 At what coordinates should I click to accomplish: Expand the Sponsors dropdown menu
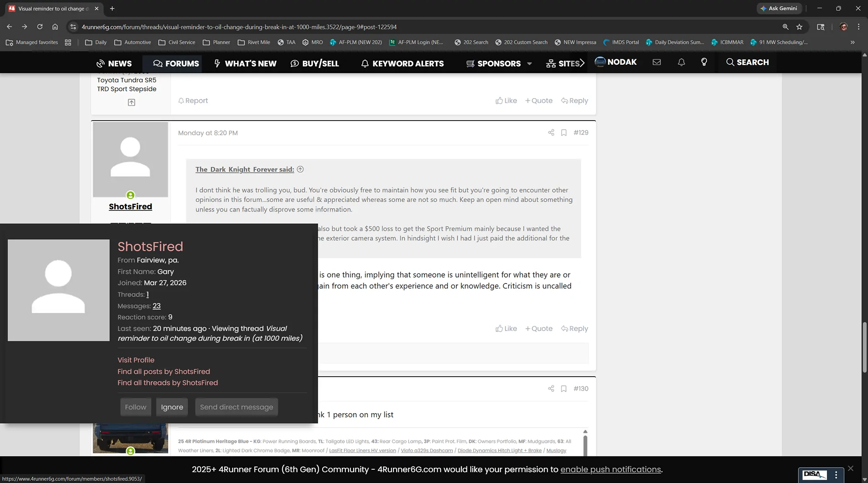pyautogui.click(x=529, y=64)
